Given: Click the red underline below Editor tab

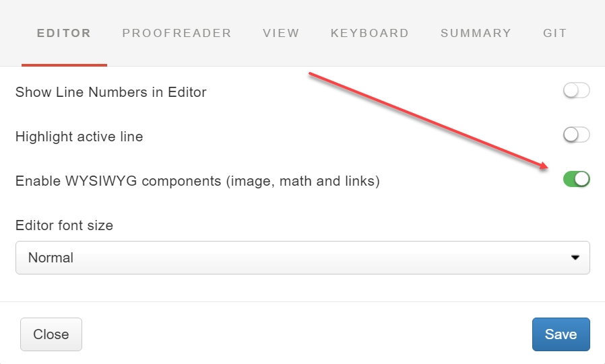Looking at the screenshot, I should point(64,65).
